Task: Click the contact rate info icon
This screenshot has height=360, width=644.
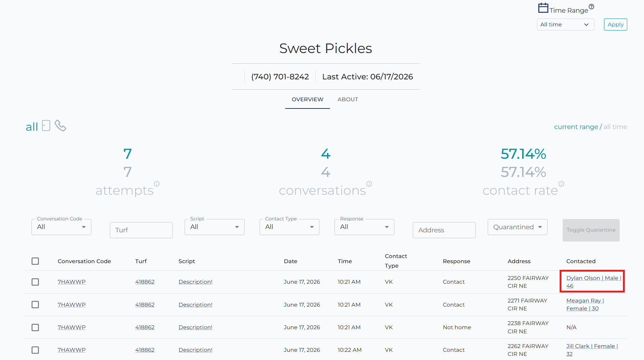Action: coord(561,184)
